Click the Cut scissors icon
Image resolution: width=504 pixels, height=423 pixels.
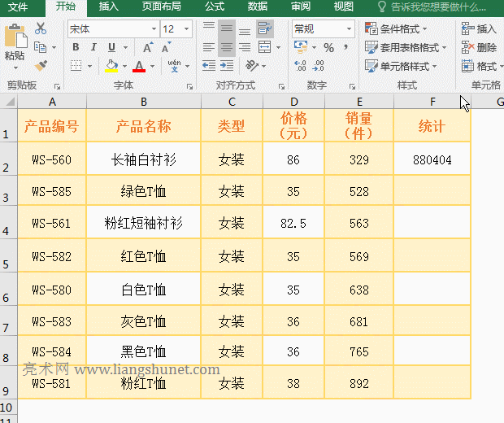(x=41, y=28)
